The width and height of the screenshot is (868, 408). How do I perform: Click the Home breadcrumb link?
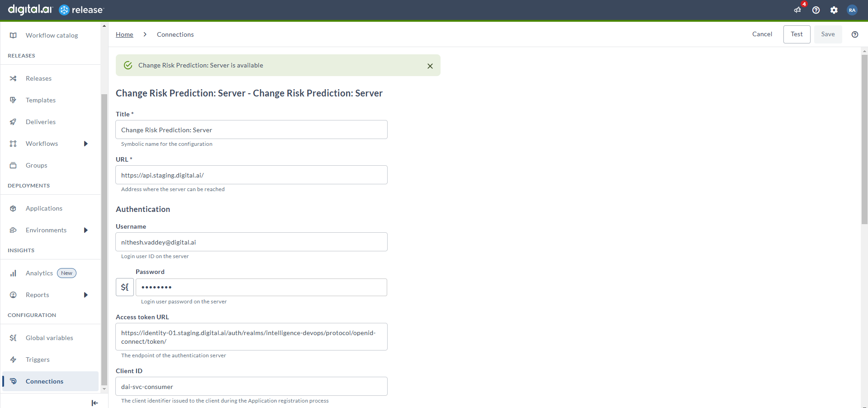coord(124,34)
